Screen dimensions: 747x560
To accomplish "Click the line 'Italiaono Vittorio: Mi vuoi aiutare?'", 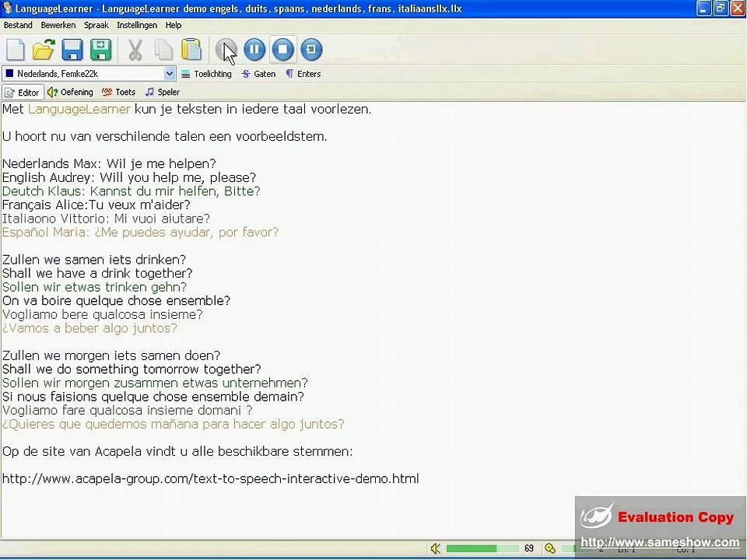I will click(107, 219).
